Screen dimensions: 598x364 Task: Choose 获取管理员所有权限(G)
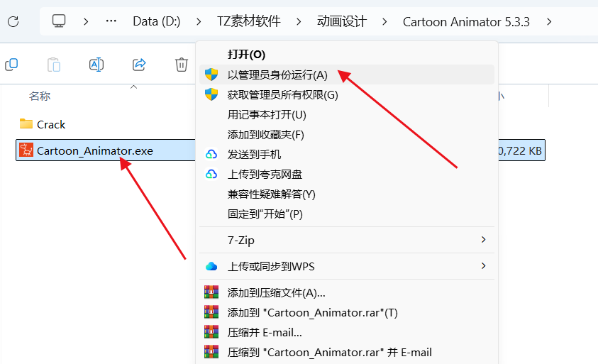347,94
